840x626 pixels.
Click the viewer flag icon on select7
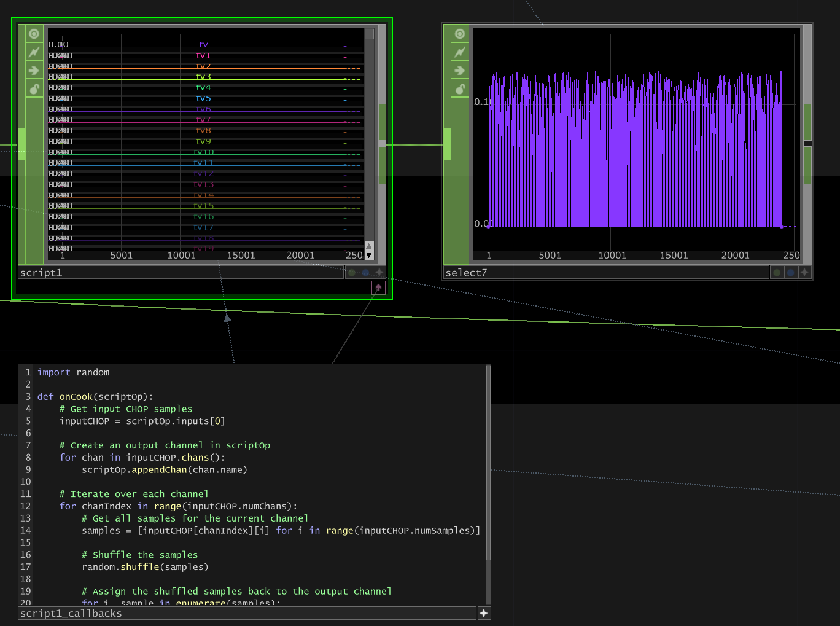coord(460,34)
